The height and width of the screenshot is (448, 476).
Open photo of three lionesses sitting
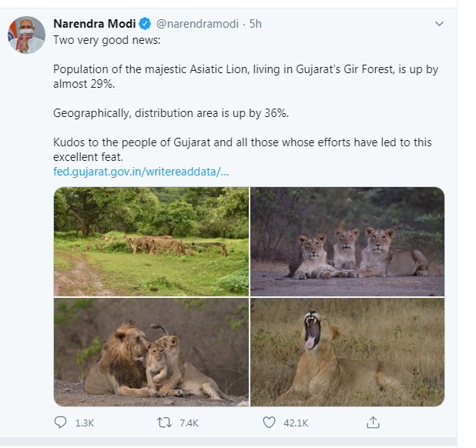point(347,242)
